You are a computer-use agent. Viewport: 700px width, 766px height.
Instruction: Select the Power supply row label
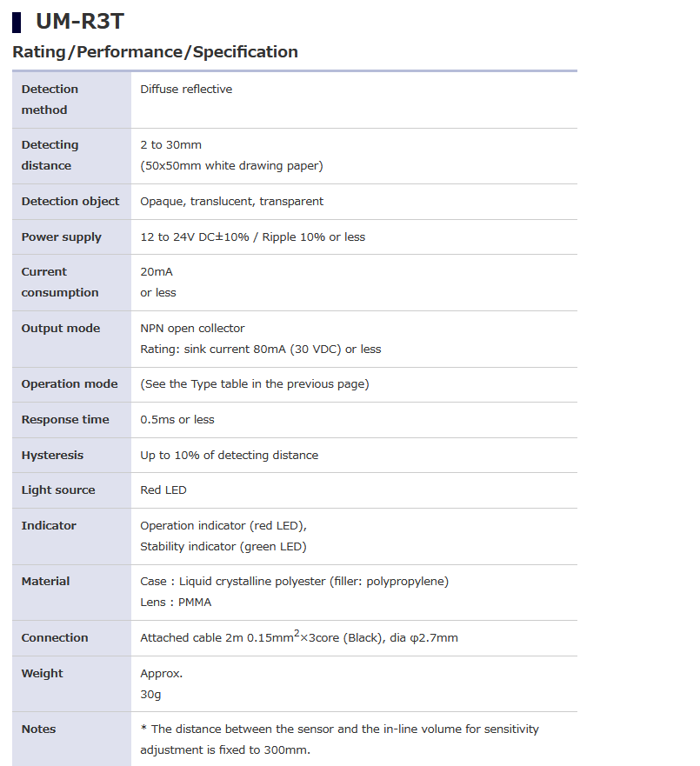pyautogui.click(x=61, y=236)
